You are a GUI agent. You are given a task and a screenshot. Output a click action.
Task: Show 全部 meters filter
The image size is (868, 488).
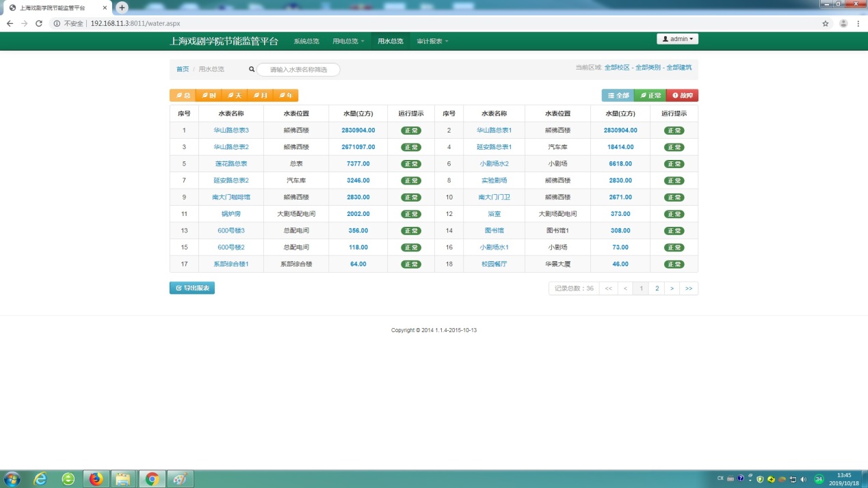[x=618, y=96]
